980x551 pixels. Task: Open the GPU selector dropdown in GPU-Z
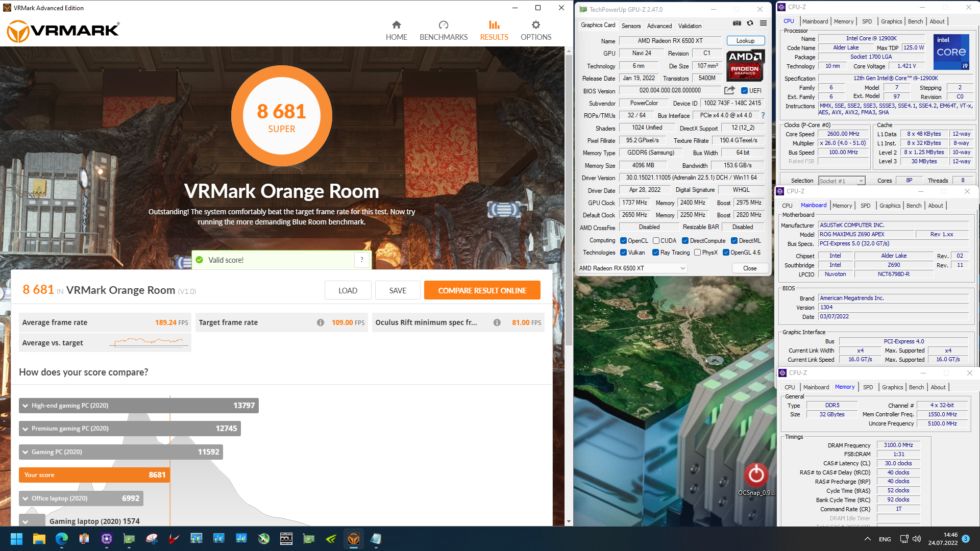click(x=632, y=268)
